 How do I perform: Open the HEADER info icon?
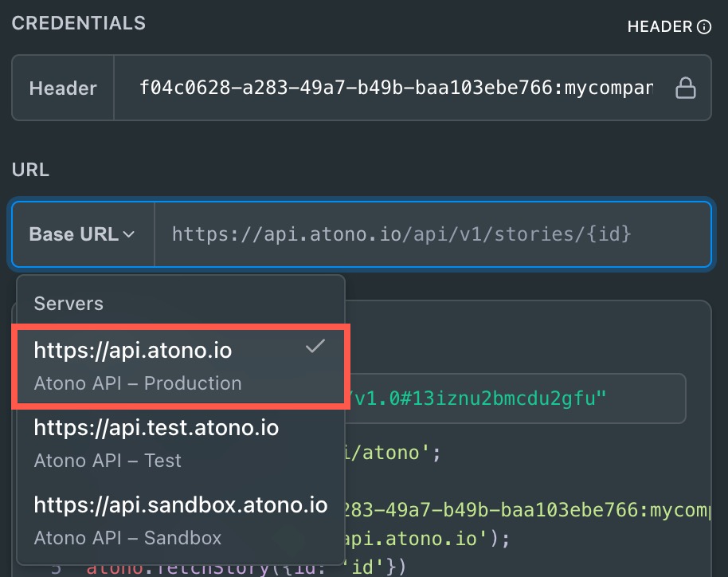click(704, 27)
